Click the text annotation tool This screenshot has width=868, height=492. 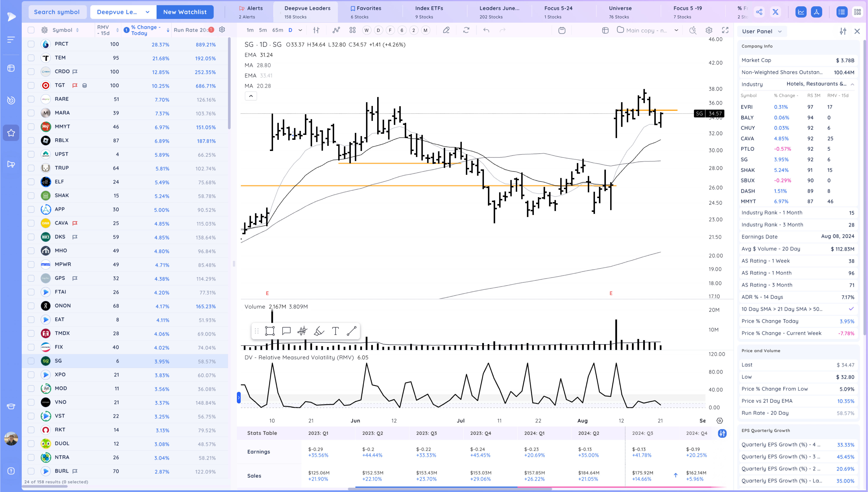(335, 331)
